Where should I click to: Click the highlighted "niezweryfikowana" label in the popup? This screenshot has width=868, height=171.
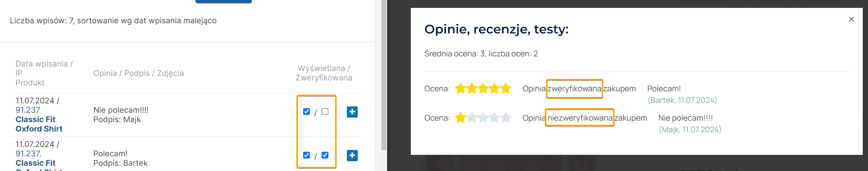pos(580,118)
